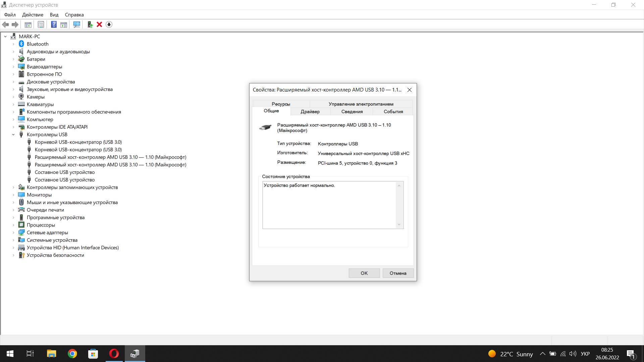Click the blue question mark help icon

pyautogui.click(x=54, y=24)
